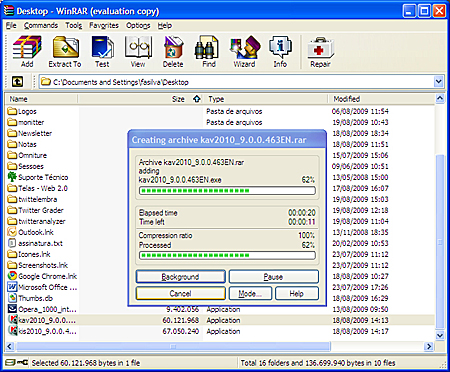
Task: Select the Telas - Web 2.0 folder
Action: (x=220, y=188)
